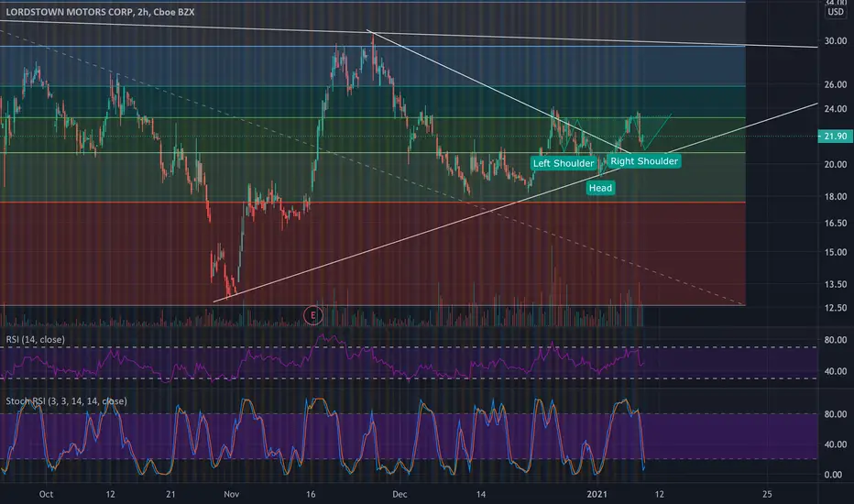Click the 'Nov' date axis label
The width and height of the screenshot is (854, 504).
[x=232, y=494]
